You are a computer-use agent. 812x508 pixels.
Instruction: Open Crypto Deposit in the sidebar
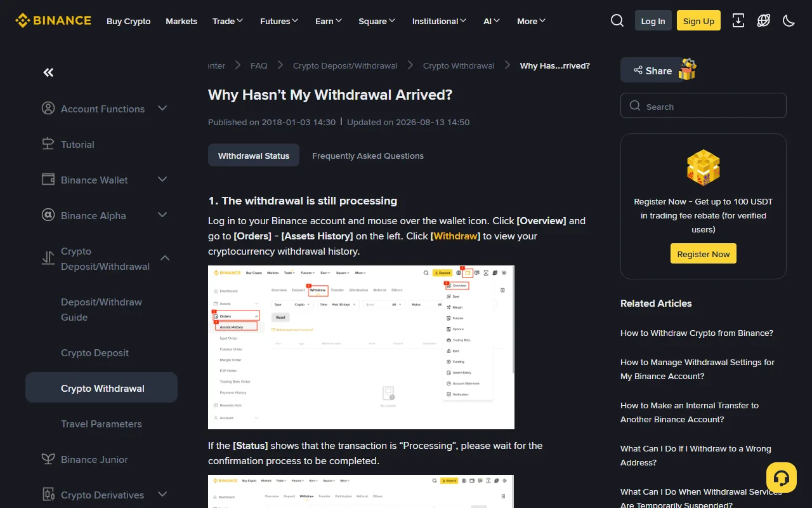pos(95,352)
